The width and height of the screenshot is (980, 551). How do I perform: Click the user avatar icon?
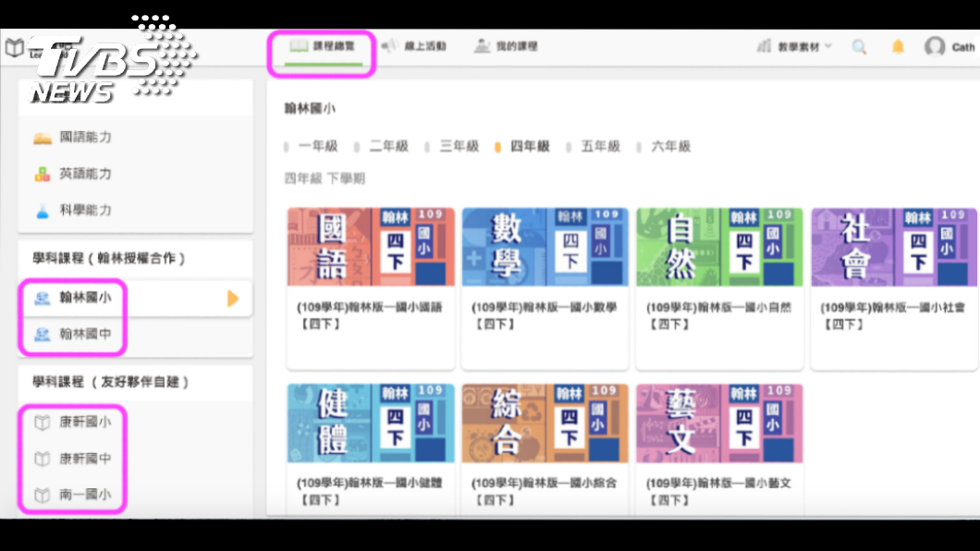(x=935, y=47)
